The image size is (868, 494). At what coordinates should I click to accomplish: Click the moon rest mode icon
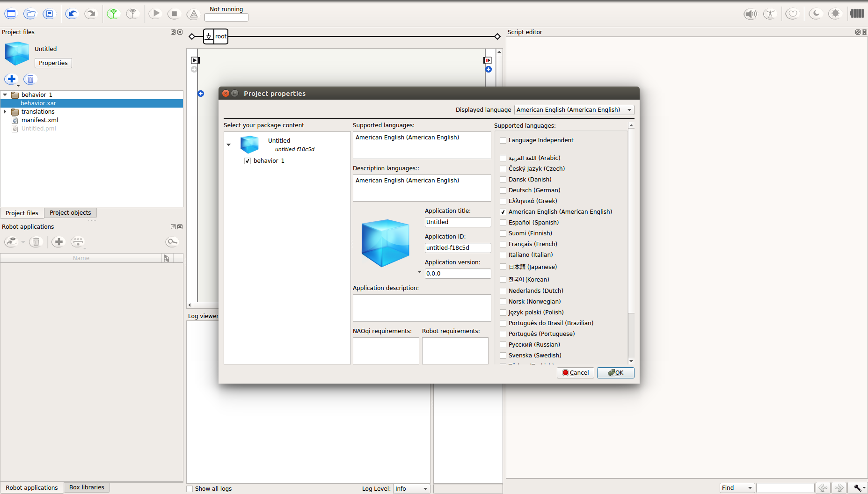(816, 14)
